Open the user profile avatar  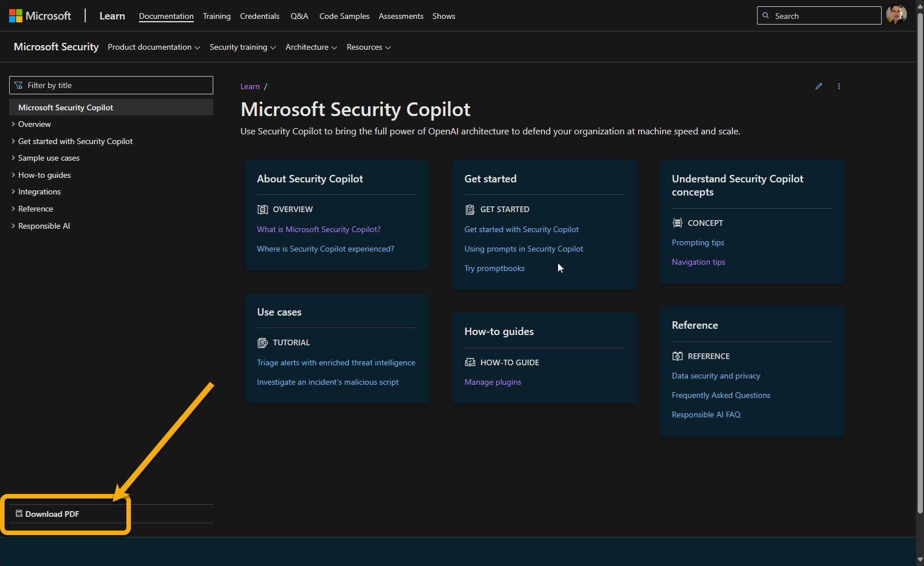[x=896, y=14]
